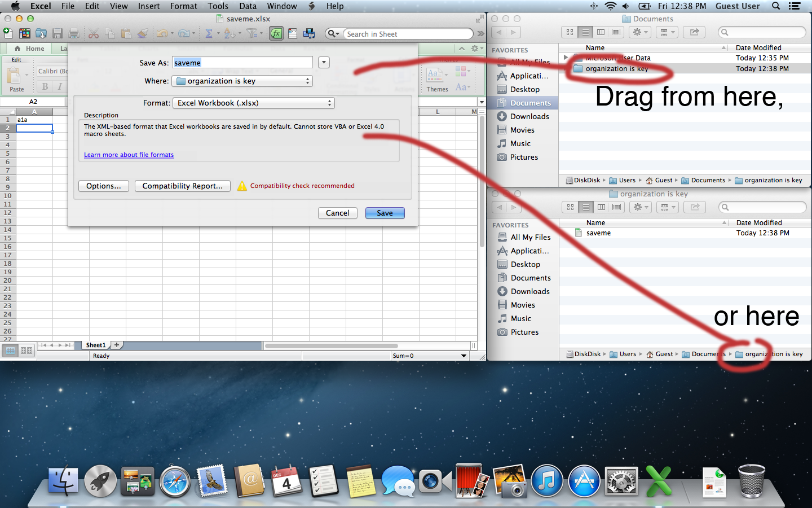Select the Format Painter brush icon
The height and width of the screenshot is (508, 812).
[143, 34]
